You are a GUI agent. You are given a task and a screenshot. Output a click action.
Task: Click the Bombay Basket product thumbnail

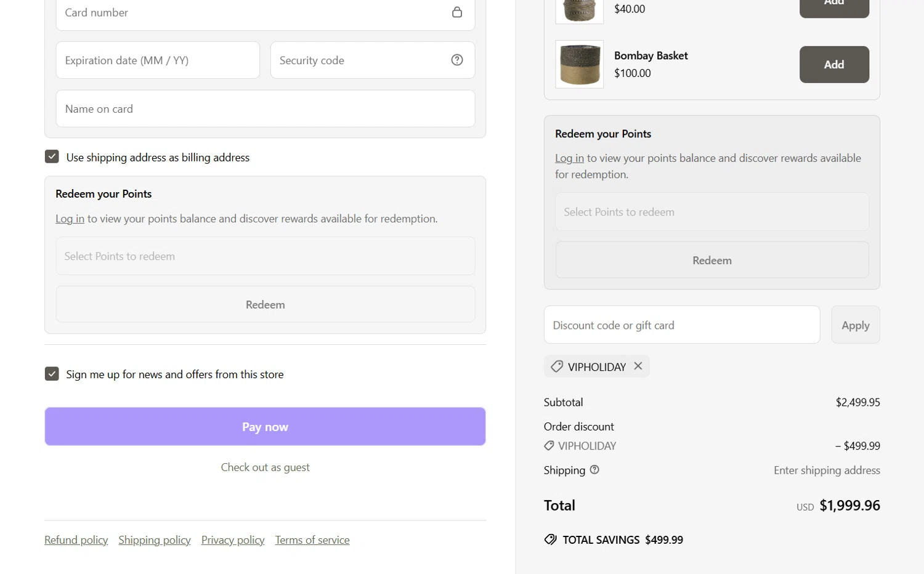tap(579, 65)
